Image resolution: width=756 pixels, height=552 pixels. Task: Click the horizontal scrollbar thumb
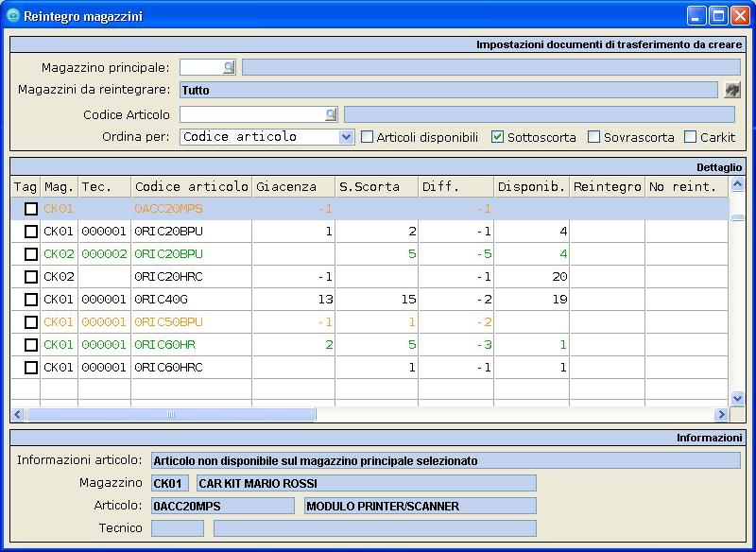click(x=171, y=414)
